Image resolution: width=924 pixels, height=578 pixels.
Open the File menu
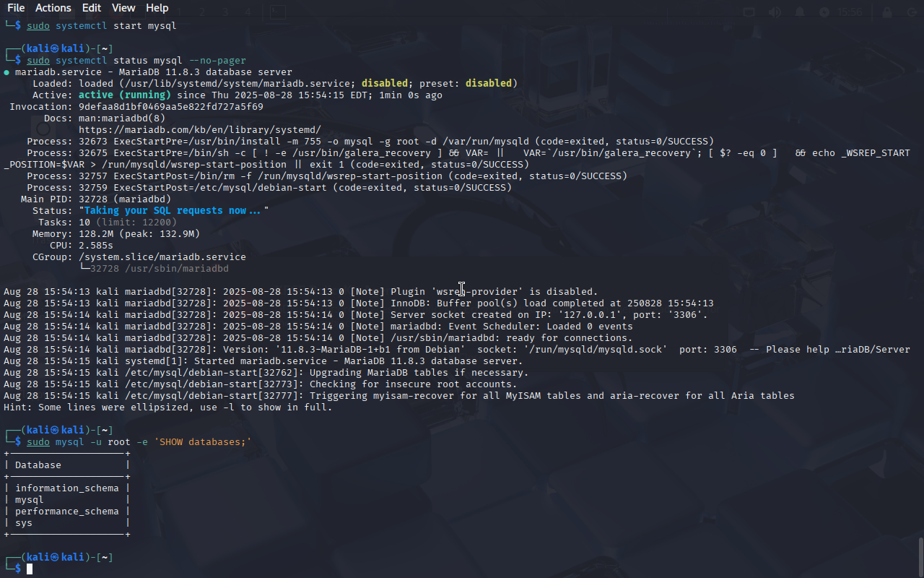(16, 8)
